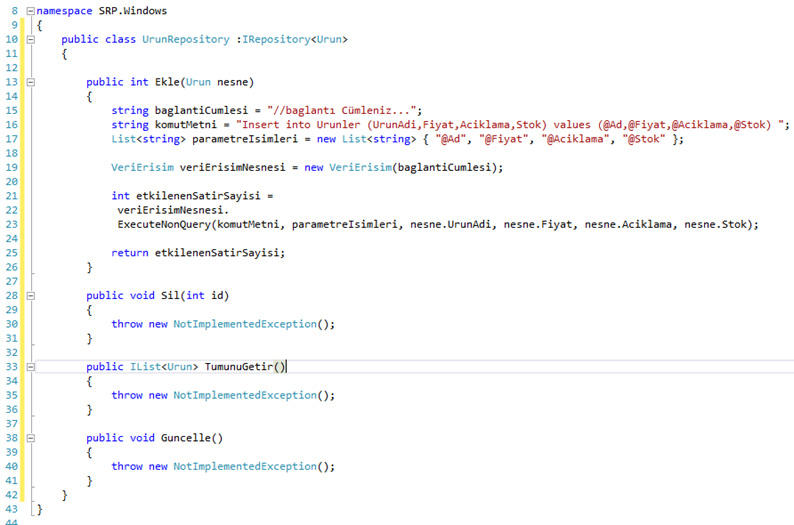Click the Guncelle method name

coord(186,438)
